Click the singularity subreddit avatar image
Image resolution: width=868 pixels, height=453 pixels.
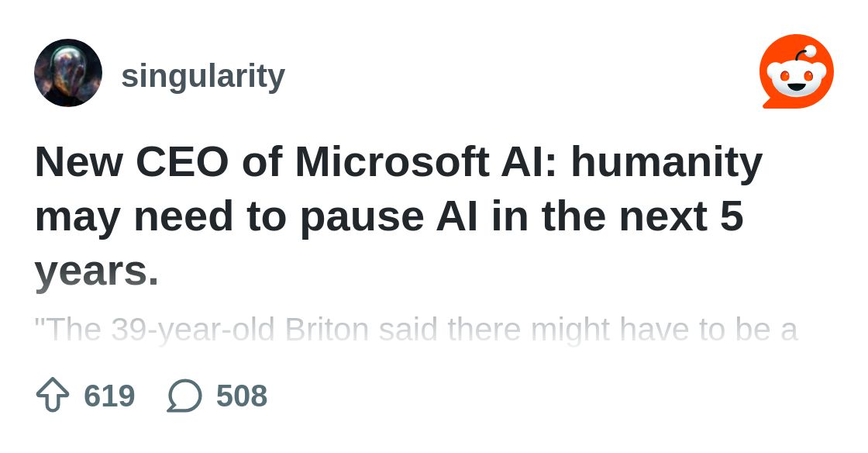pos(68,73)
